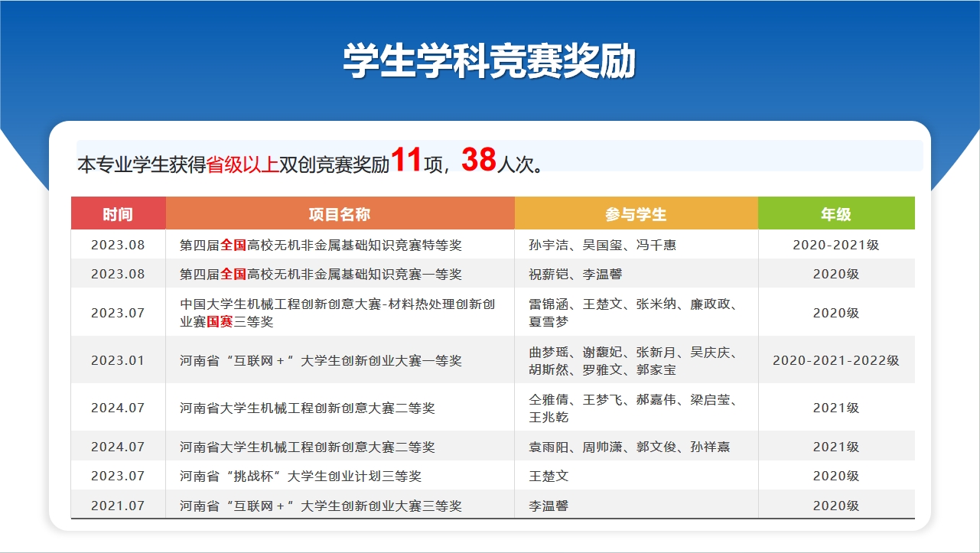Click the red number 38 in the summary
Screen dimensions: 980x553
[480, 160]
